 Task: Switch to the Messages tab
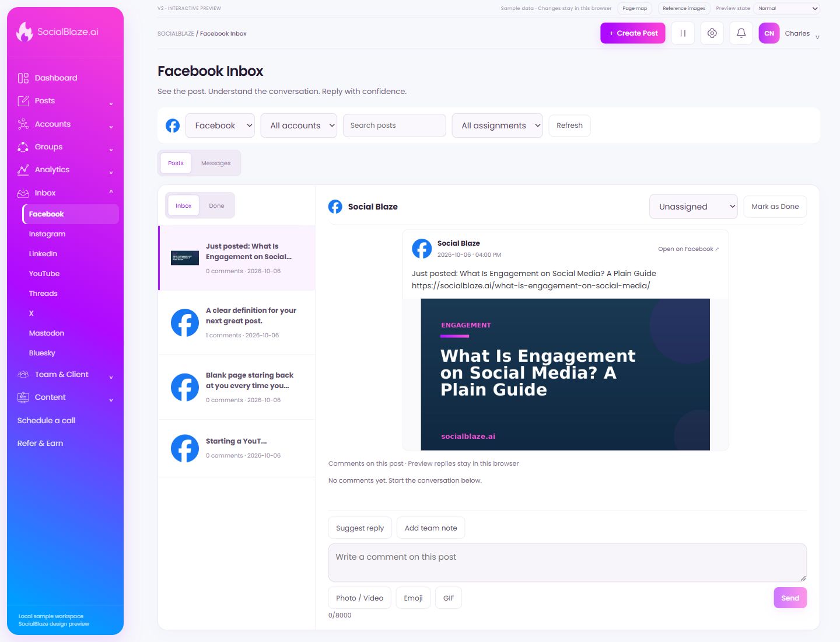[x=216, y=163]
